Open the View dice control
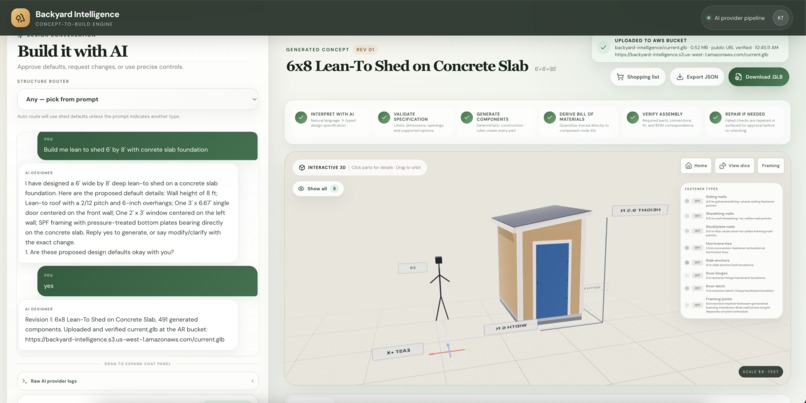 734,166
